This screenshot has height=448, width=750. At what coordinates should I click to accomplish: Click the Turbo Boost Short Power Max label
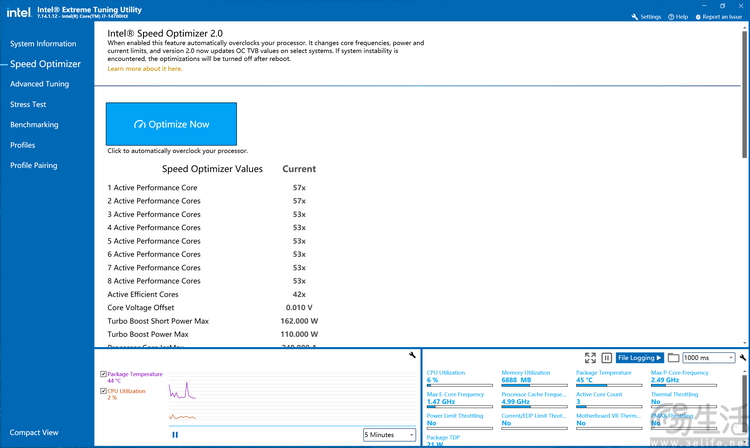[x=158, y=321]
